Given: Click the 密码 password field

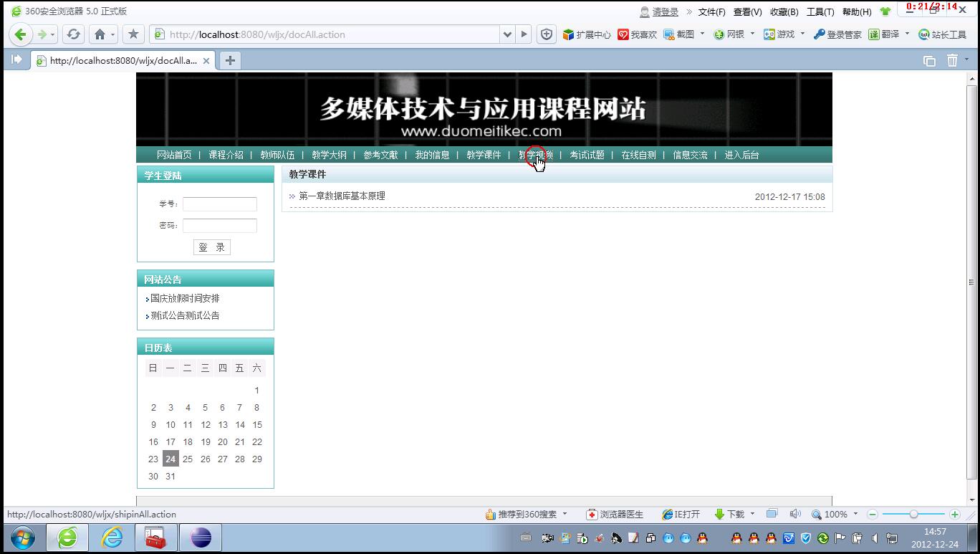Looking at the screenshot, I should pyautogui.click(x=220, y=226).
